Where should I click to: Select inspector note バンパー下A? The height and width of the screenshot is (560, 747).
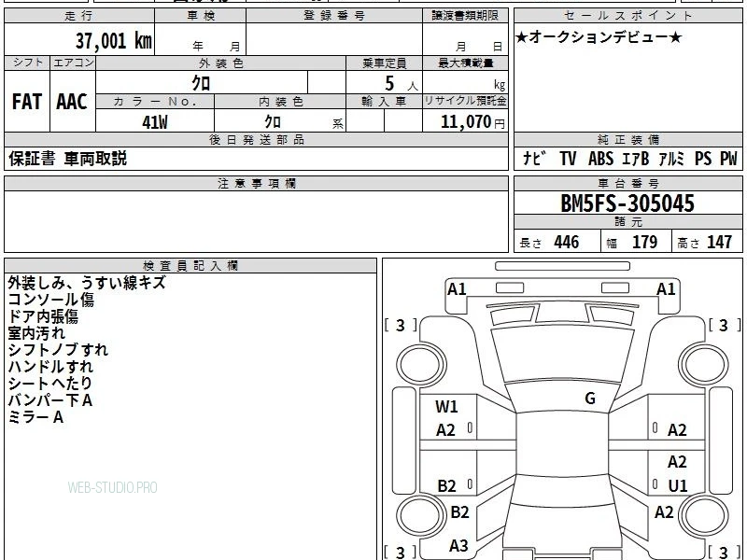(x=50, y=400)
